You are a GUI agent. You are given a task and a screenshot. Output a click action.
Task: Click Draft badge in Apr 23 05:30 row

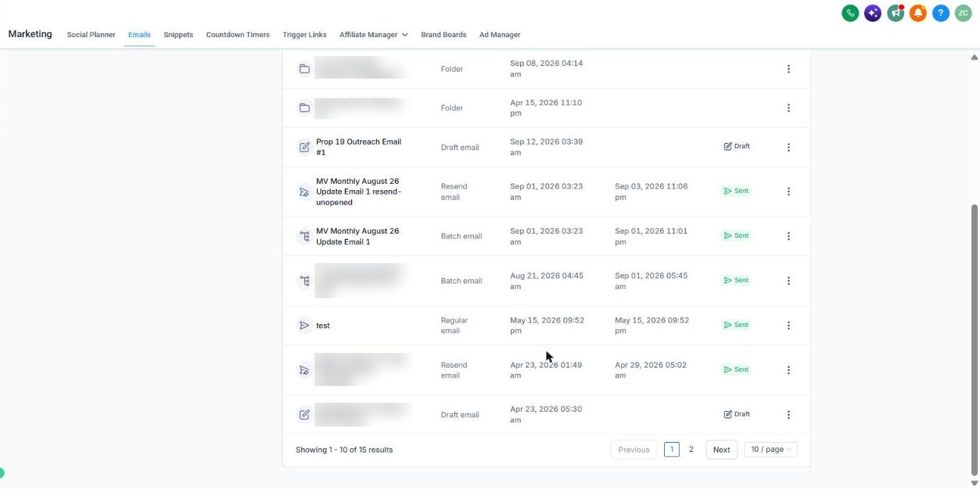[x=737, y=415]
